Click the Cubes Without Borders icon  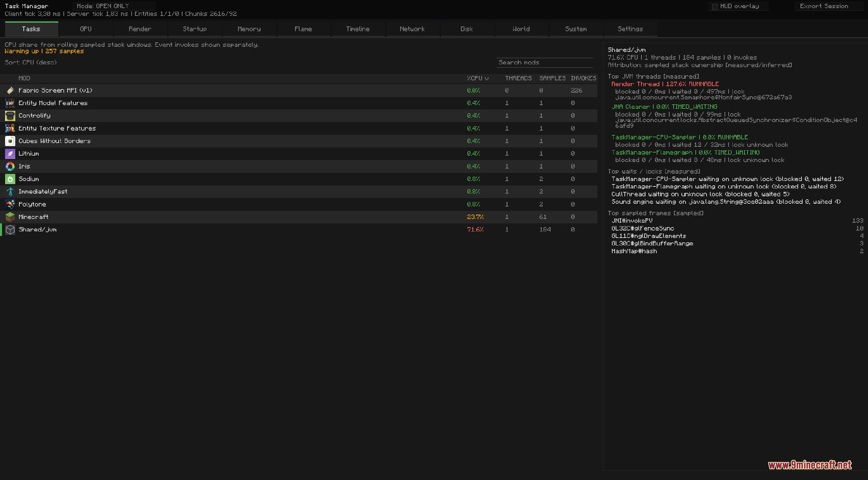click(x=10, y=141)
